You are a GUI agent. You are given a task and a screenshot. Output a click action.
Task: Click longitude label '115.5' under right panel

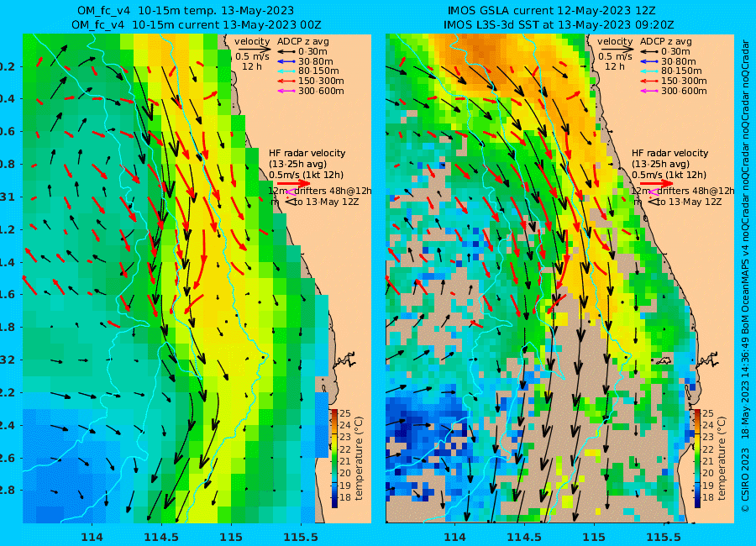pyautogui.click(x=664, y=537)
